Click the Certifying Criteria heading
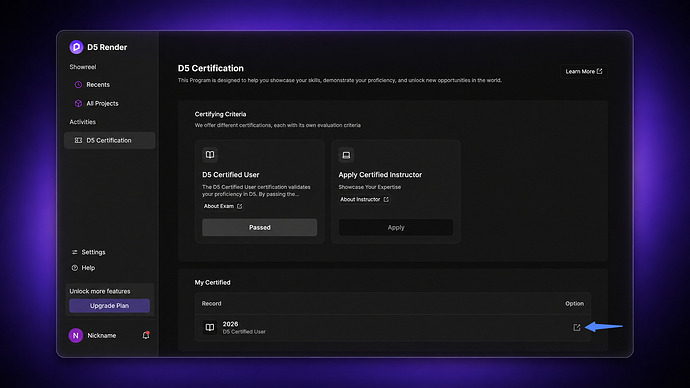Viewport: 690px width, 388px height. pyautogui.click(x=220, y=114)
